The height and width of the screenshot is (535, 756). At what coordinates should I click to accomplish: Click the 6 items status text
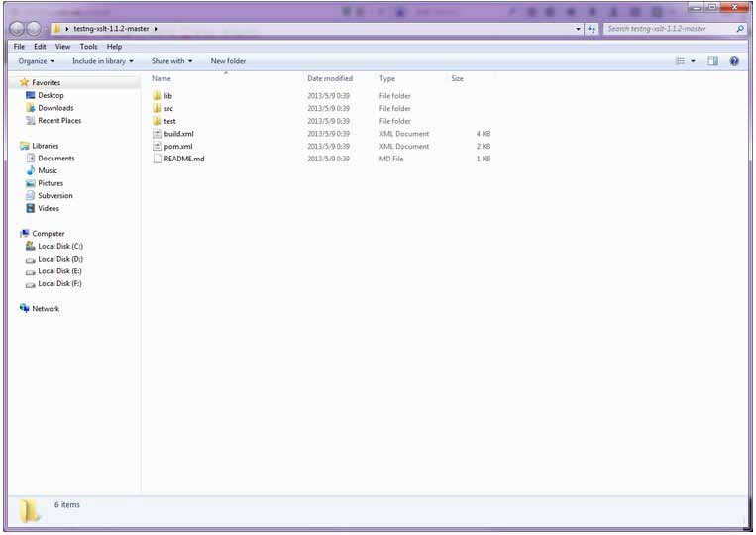coord(67,504)
